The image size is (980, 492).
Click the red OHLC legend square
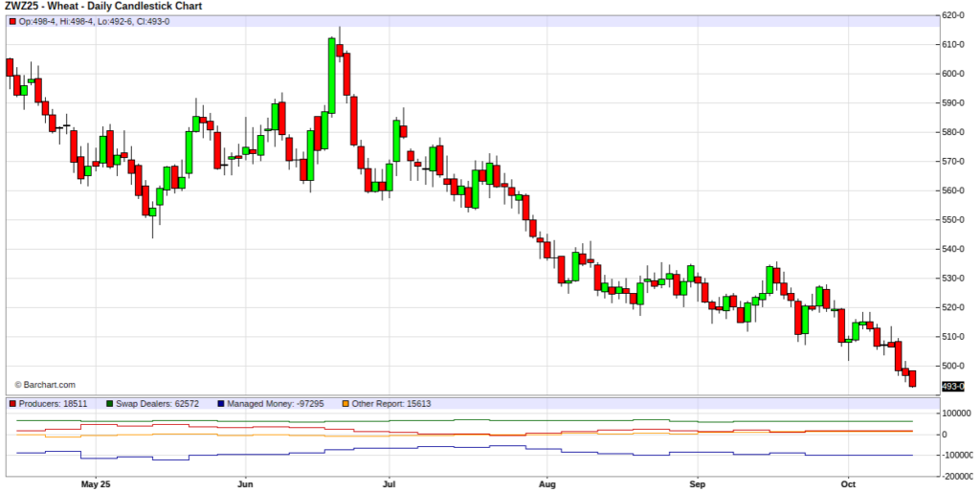11,21
